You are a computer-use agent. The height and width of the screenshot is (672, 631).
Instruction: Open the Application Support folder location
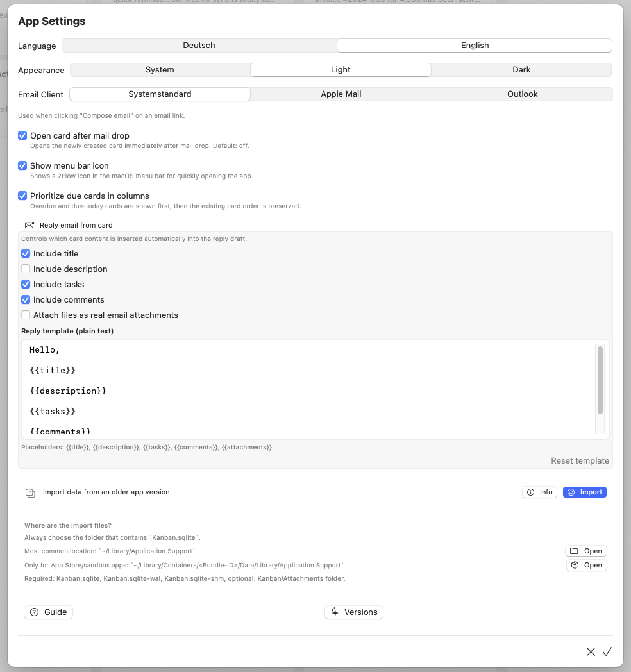click(586, 551)
